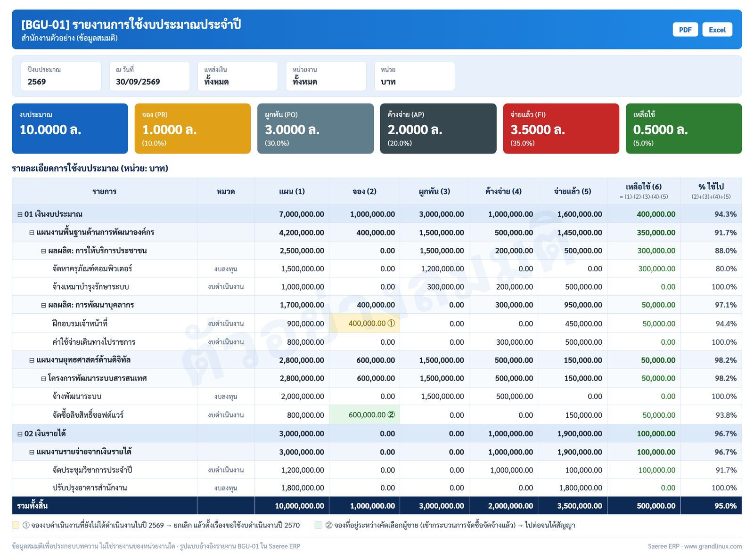The image size is (754, 560).
Task: Click the ผูกพัน (PO) 3.0000 ล. card
Action: tap(315, 129)
